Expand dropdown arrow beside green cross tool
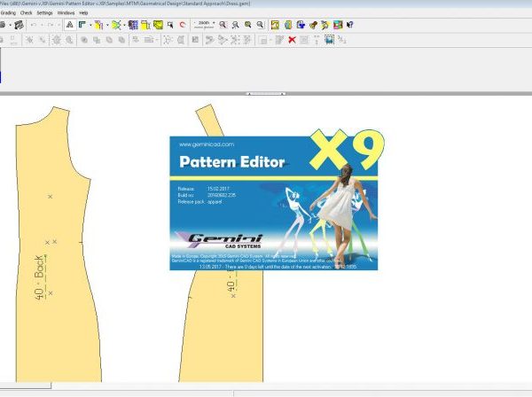This screenshot has height=397, width=532. 123,25
